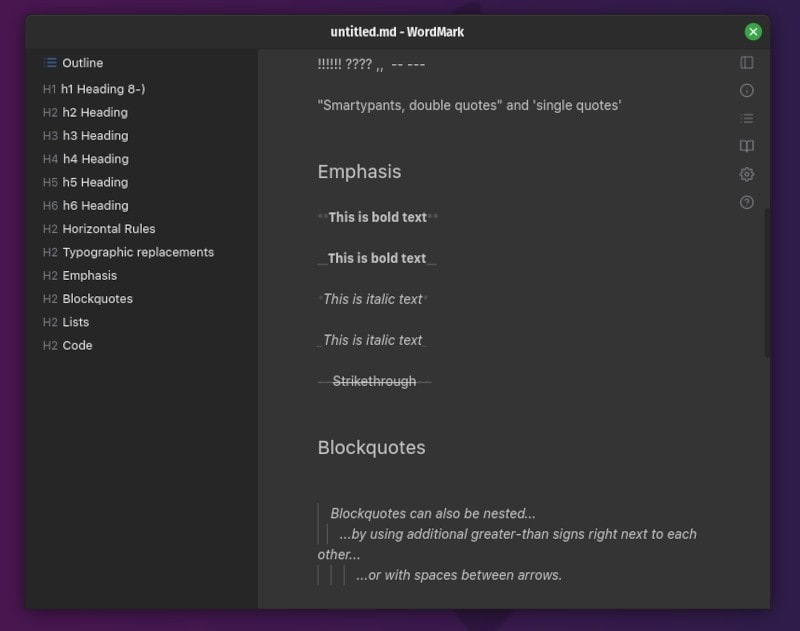Click the Smartypants double quotes line
This screenshot has height=631, width=800.
(469, 105)
